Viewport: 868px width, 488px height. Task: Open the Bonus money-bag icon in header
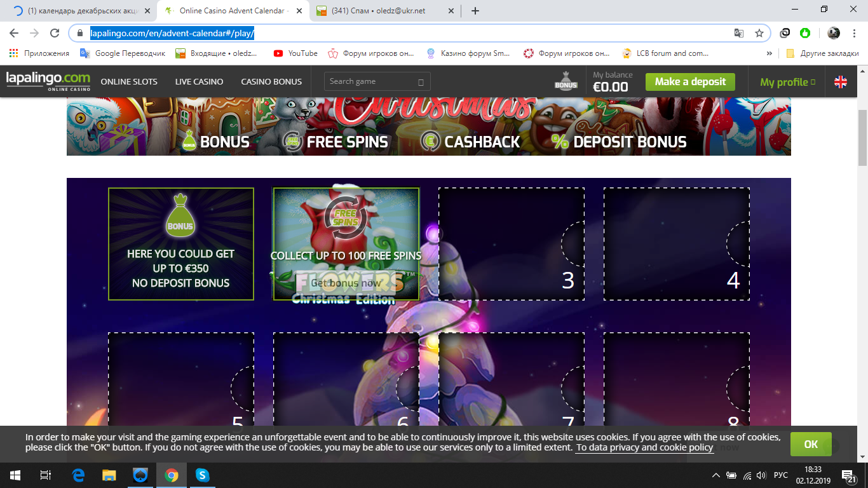[566, 81]
